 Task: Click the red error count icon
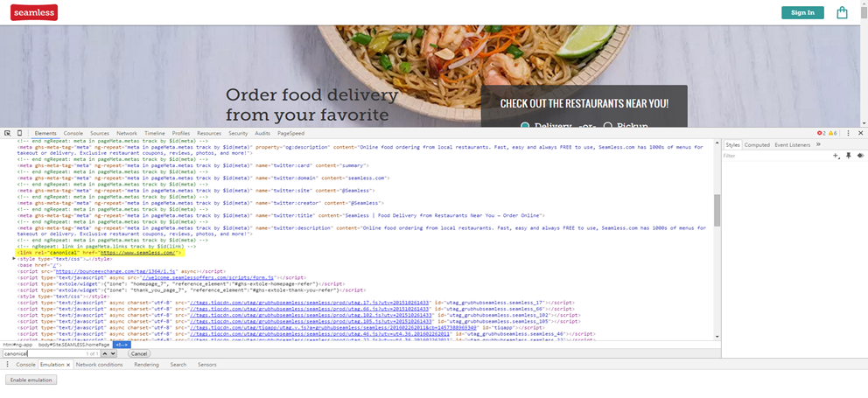click(x=821, y=134)
